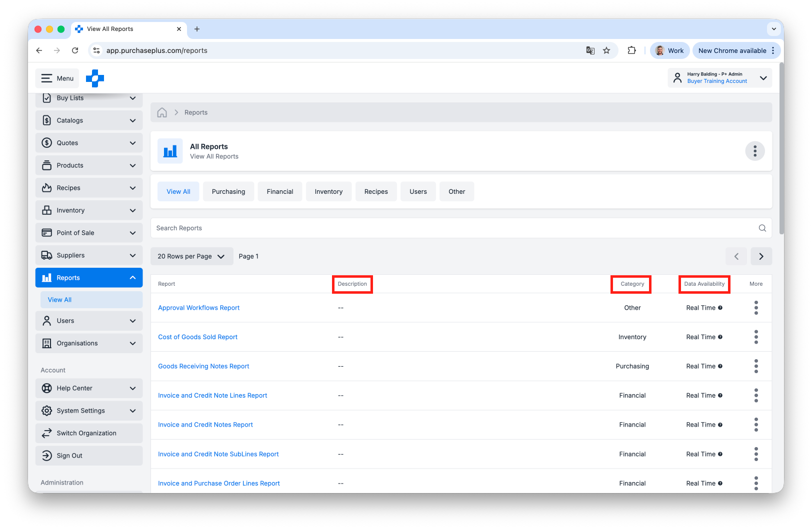Click the Sign Out icon

46,456
